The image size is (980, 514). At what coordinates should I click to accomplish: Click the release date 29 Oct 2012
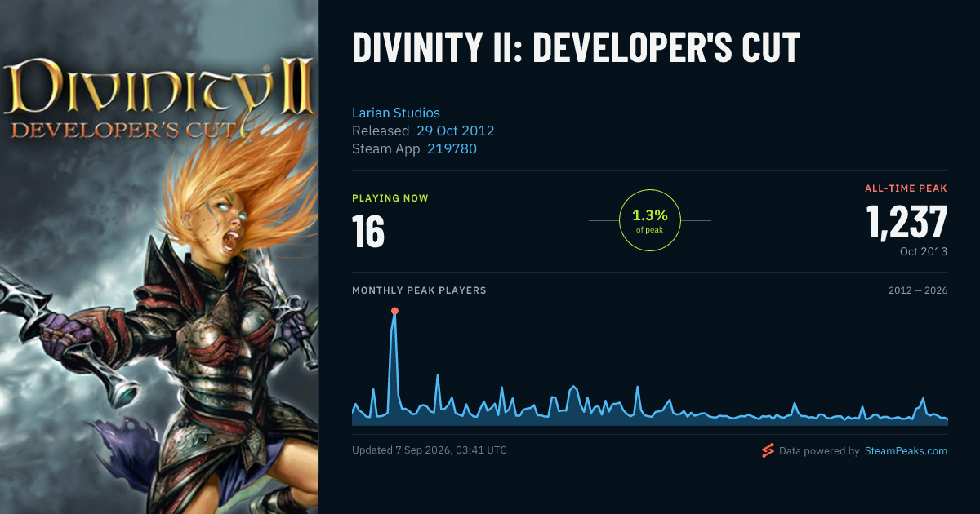pyautogui.click(x=455, y=131)
